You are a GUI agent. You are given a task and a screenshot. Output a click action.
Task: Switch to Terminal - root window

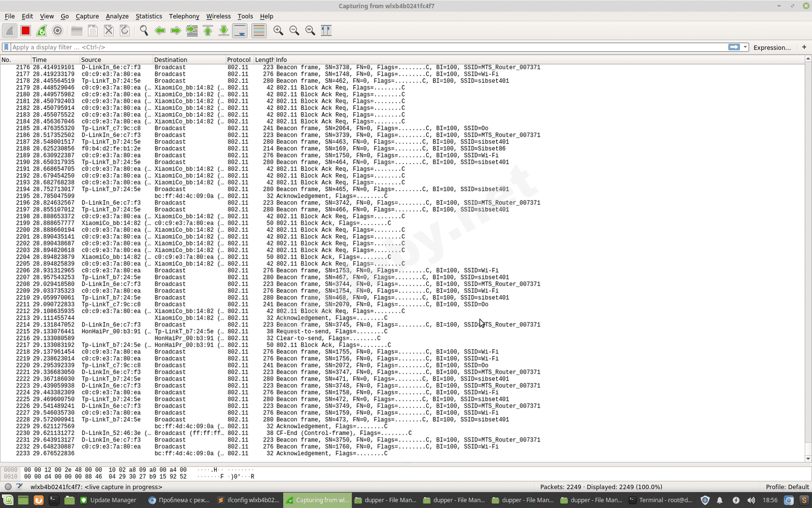(x=661, y=500)
